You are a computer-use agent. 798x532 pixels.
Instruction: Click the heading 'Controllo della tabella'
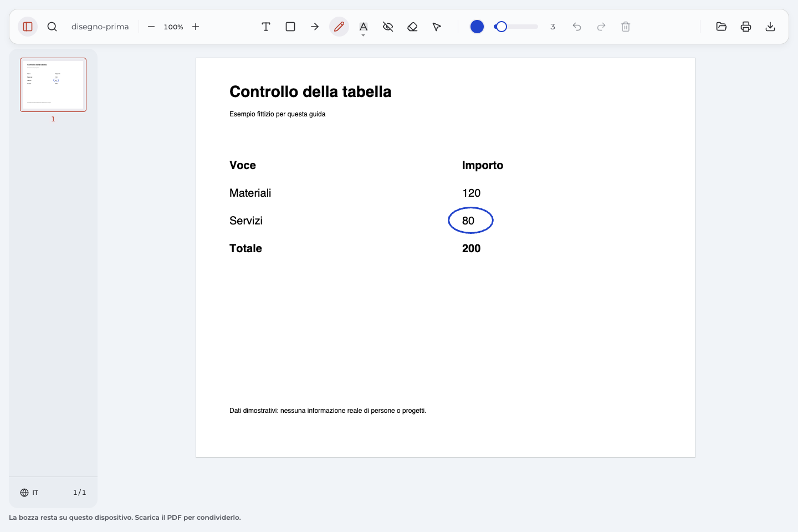pos(310,92)
